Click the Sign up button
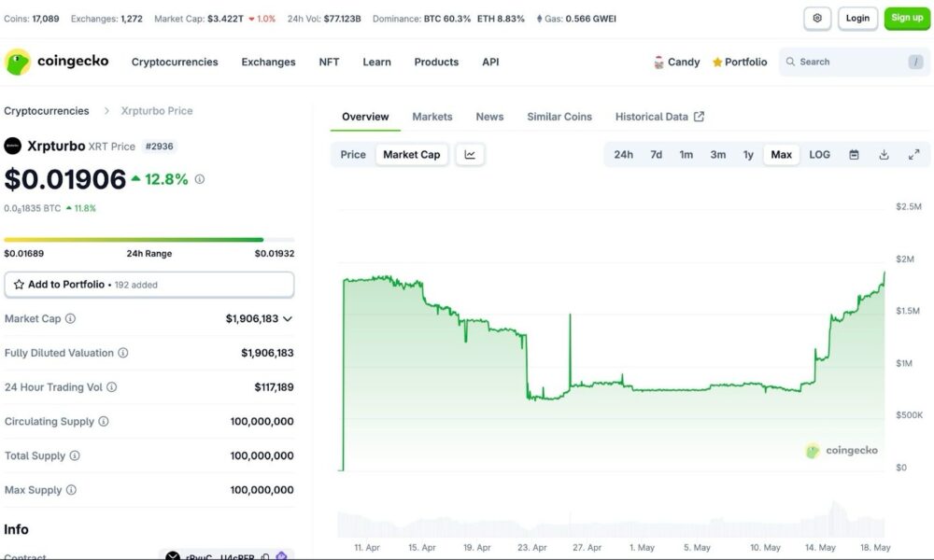 point(906,18)
